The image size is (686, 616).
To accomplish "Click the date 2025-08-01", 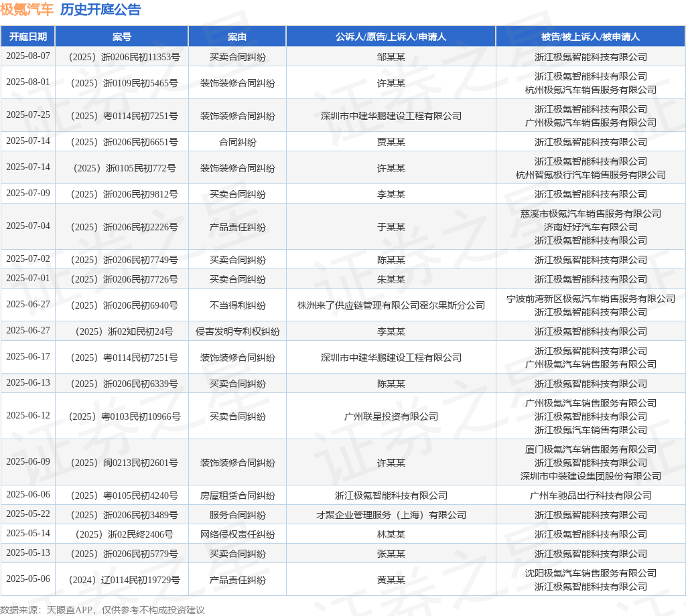I will click(28, 82).
